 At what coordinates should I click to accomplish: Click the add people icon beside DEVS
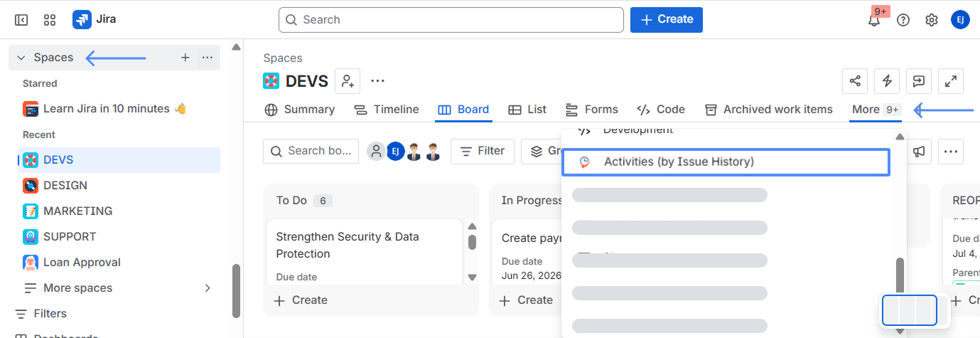click(x=348, y=81)
